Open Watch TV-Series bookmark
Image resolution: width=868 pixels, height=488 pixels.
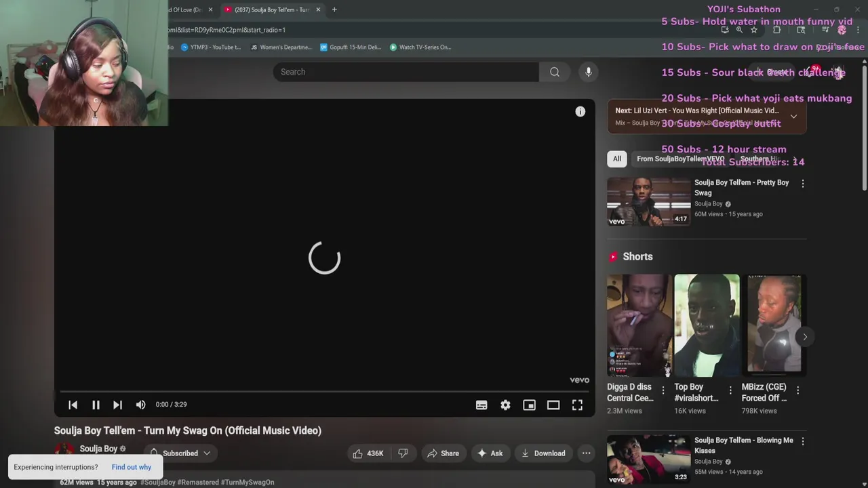[x=420, y=47]
